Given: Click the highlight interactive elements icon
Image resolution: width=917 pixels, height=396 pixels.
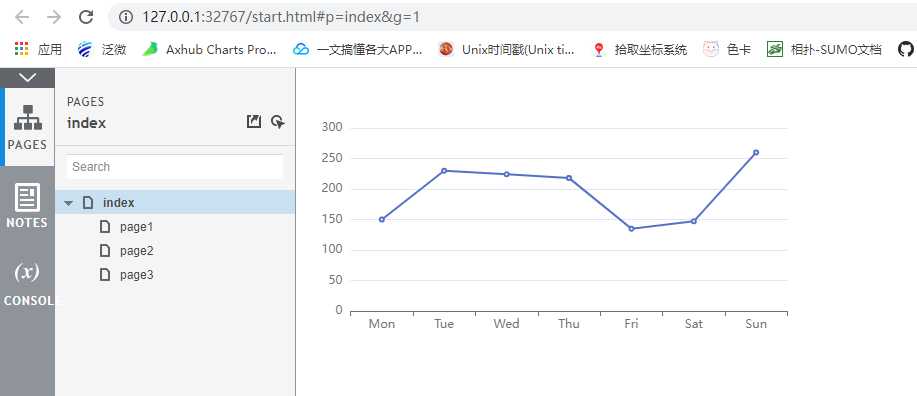Looking at the screenshot, I should tap(278, 122).
